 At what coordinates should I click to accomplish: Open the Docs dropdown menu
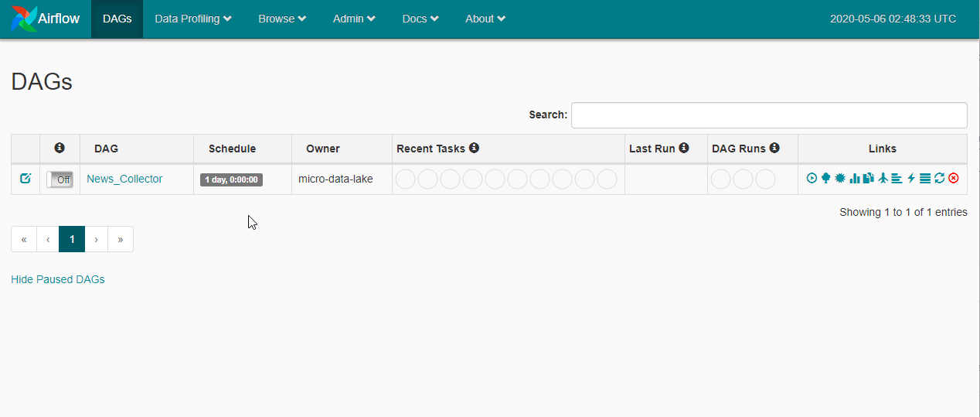(420, 19)
